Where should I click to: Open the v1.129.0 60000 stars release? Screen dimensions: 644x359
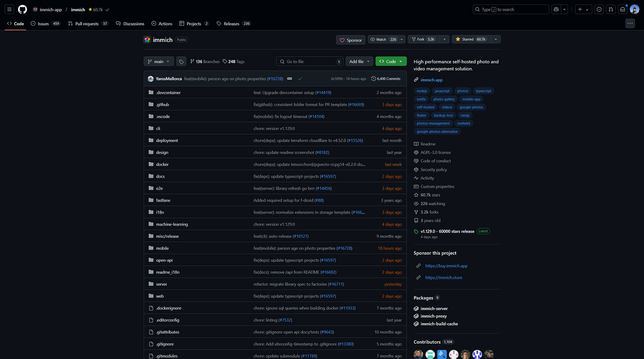447,231
